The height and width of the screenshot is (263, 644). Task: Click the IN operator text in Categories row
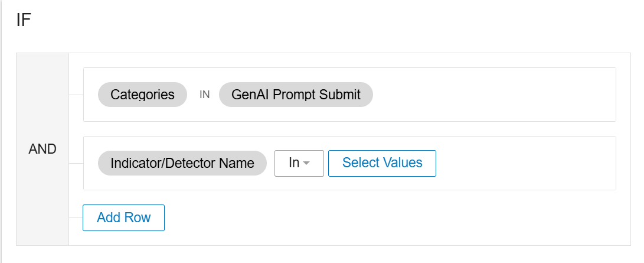pos(205,95)
